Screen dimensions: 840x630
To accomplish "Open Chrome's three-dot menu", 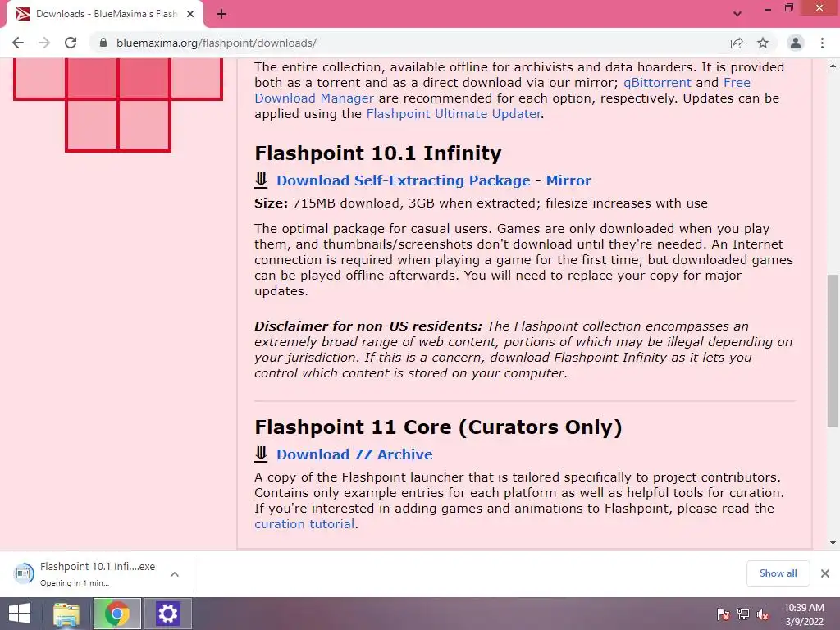I will click(822, 43).
